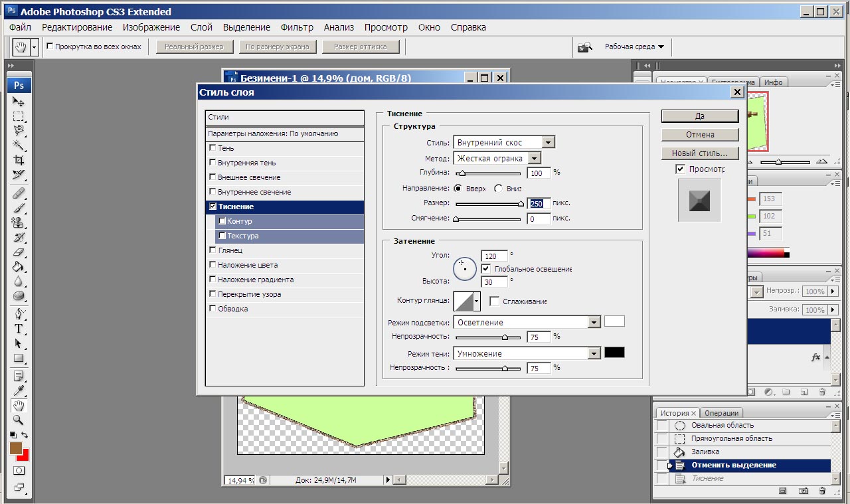Delete current state in History panel

(822, 491)
